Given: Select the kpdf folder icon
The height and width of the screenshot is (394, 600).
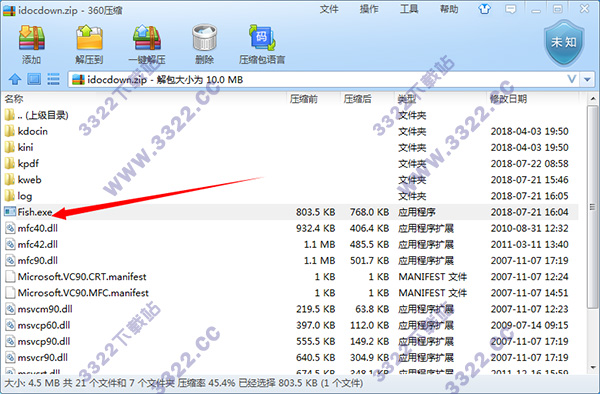Looking at the screenshot, I should point(10,163).
